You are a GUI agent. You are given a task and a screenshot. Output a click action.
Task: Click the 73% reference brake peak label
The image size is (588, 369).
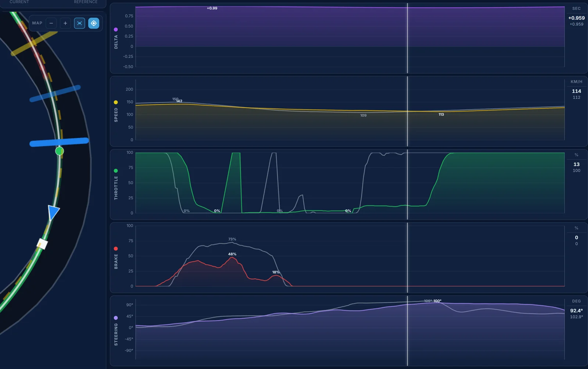pos(232,239)
